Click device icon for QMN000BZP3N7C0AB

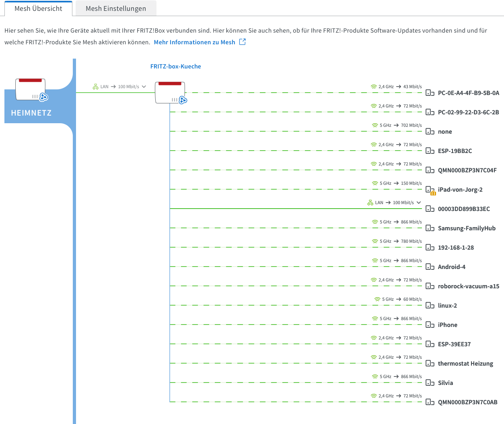point(430,402)
